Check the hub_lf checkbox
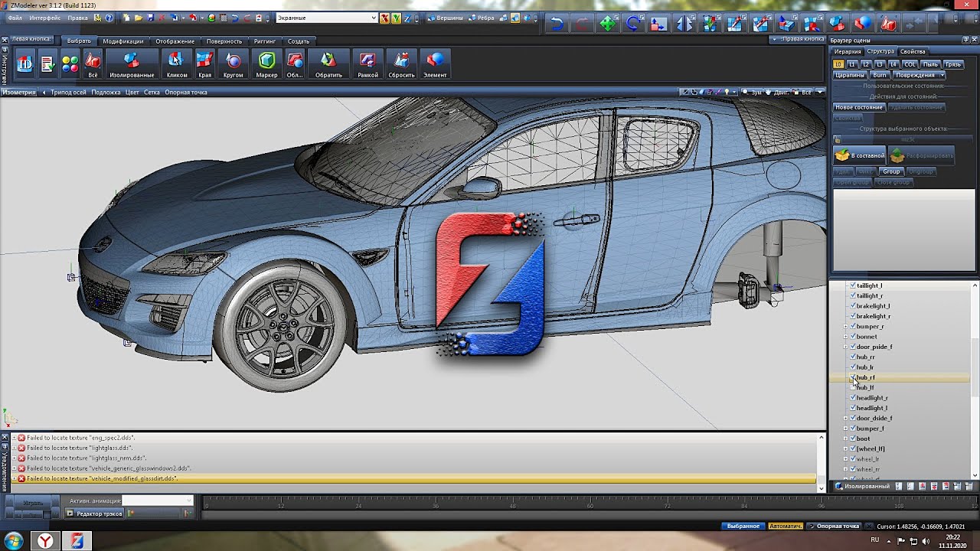This screenshot has height=551, width=980. point(853,387)
